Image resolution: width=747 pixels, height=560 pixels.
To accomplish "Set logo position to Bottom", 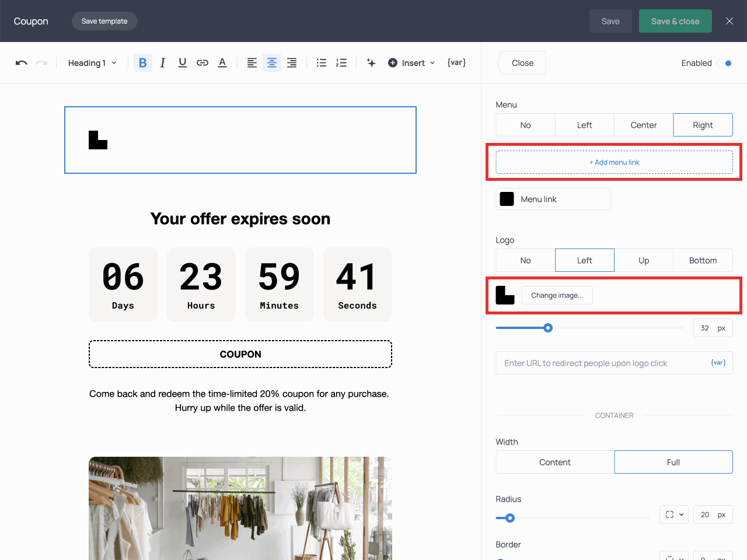I will 703,260.
